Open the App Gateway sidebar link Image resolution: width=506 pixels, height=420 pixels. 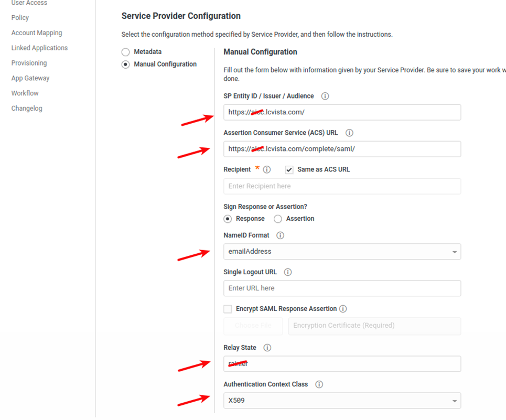pos(30,78)
